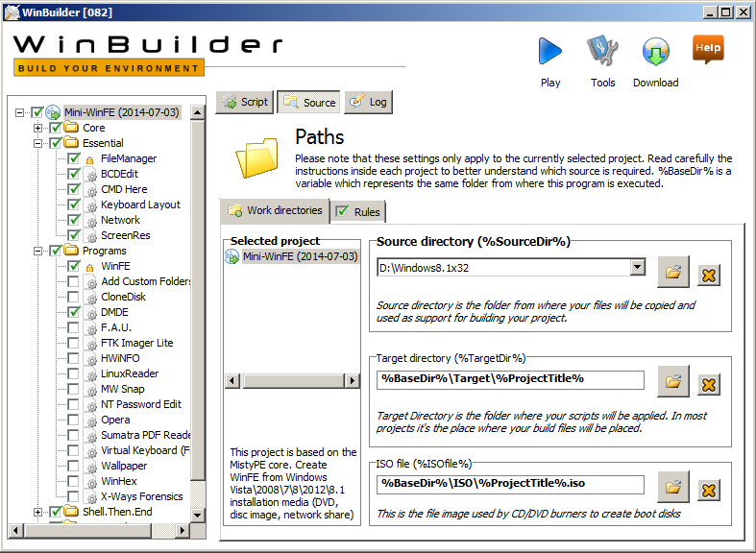The width and height of the screenshot is (756, 553).
Task: Click the HWiNFO script gear icon
Action: (x=90, y=359)
